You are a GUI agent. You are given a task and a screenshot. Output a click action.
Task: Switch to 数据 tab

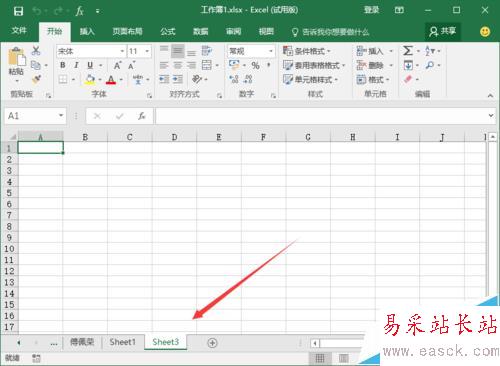201,32
